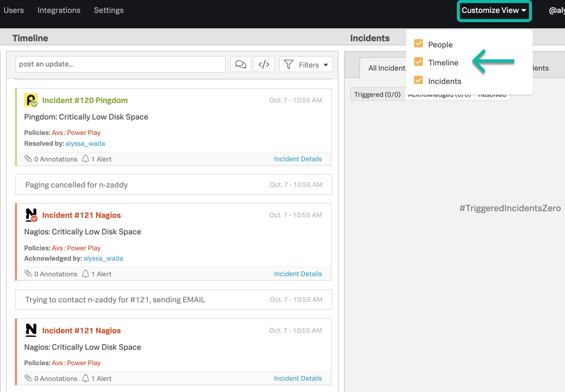Select the filter funnel icon
The image size is (565, 392).
pos(289,64)
